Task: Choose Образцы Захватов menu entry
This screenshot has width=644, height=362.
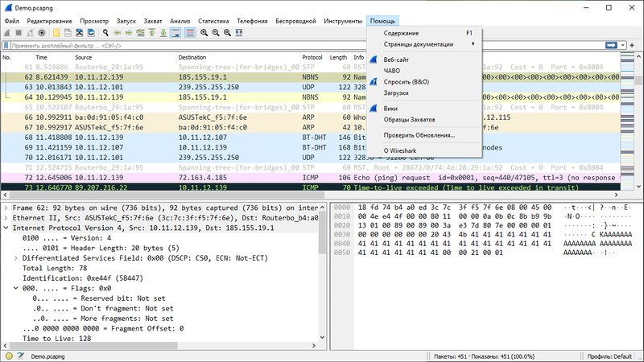Action: [x=424, y=119]
